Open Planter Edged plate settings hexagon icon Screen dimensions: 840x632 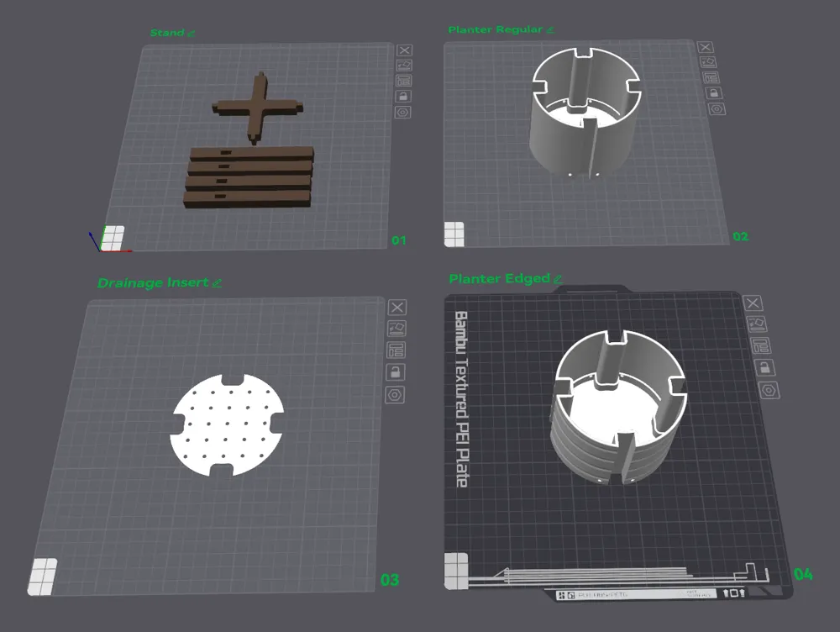769,390
